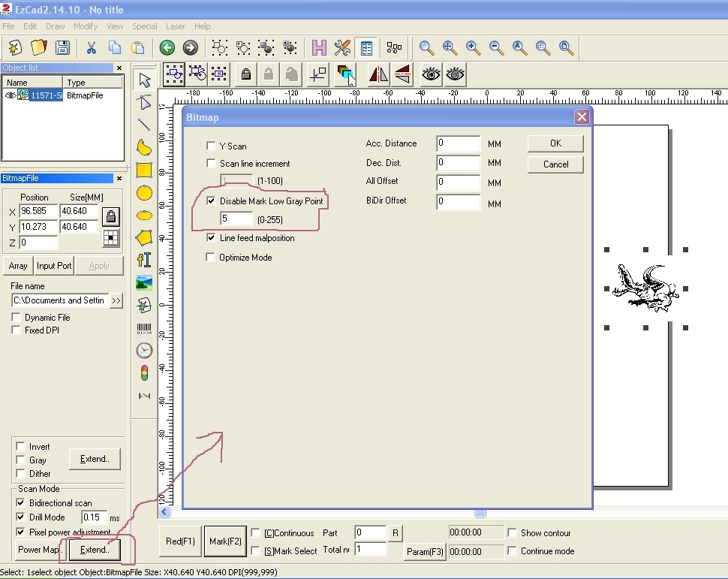This screenshot has width=728, height=579.
Task: Click the horizontal scrollbar below the canvas
Action: (479, 514)
